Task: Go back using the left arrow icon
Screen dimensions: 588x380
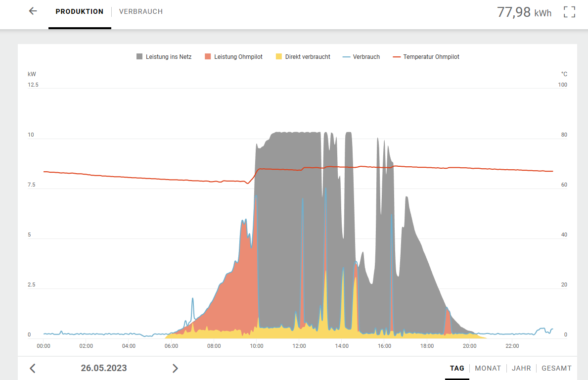Action: tap(33, 11)
